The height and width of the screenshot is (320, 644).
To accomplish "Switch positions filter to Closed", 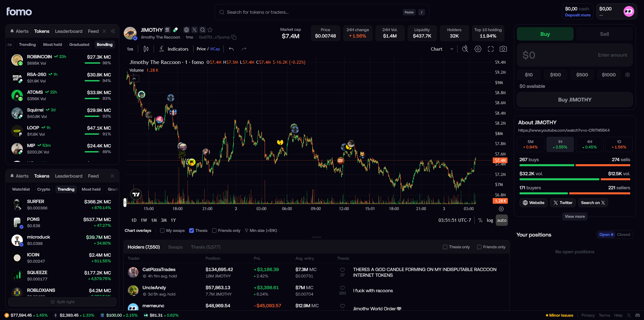I will coord(624,235).
